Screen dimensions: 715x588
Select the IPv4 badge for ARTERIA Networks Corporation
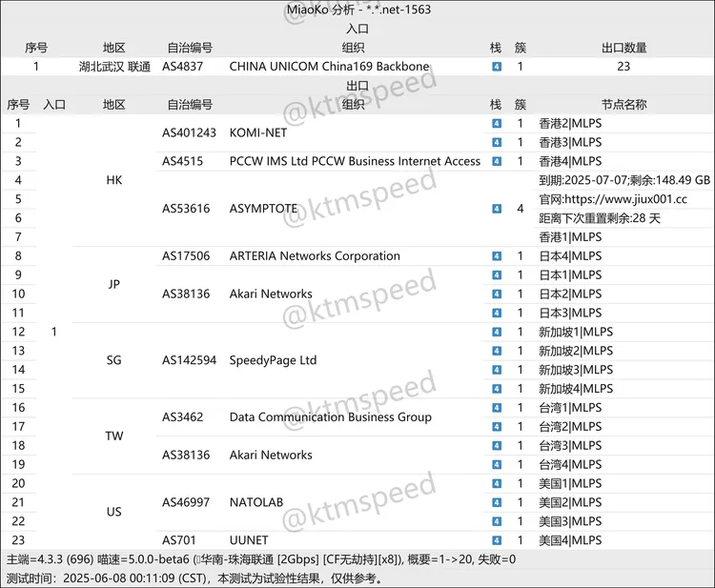(496, 256)
